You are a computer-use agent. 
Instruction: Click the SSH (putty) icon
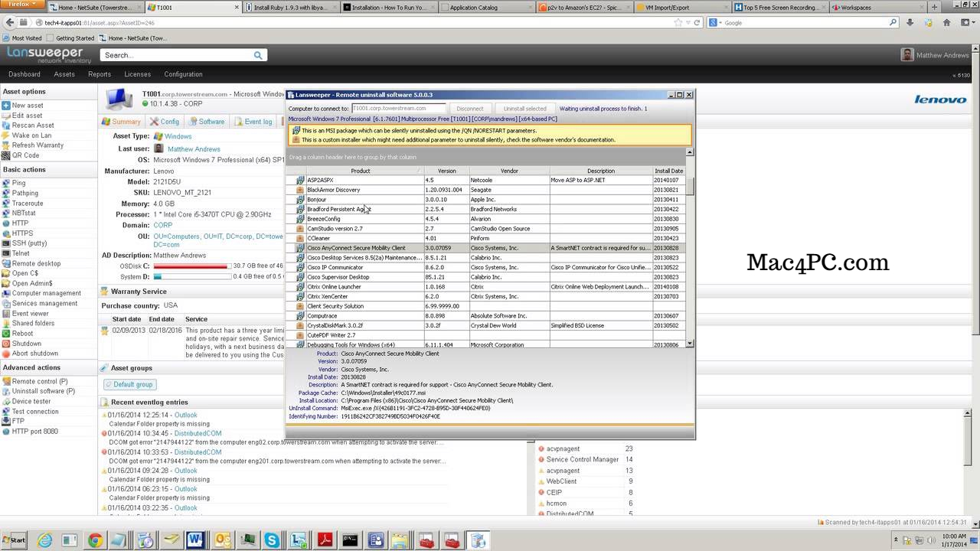point(6,243)
